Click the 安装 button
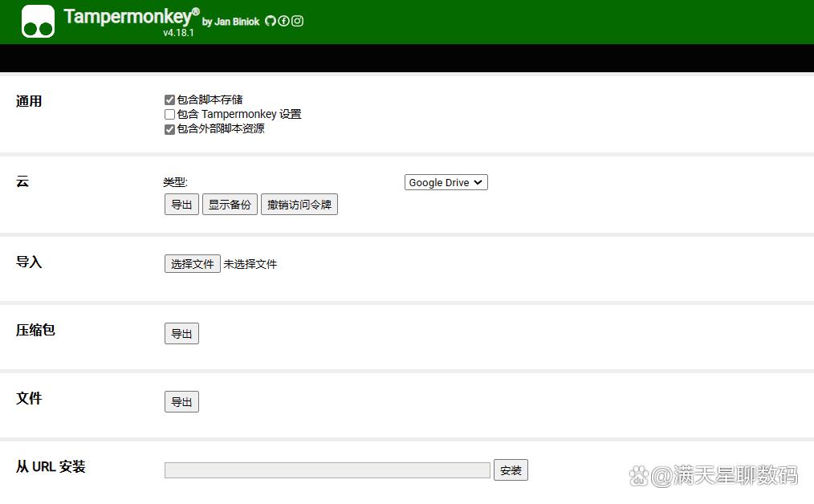 pos(511,470)
